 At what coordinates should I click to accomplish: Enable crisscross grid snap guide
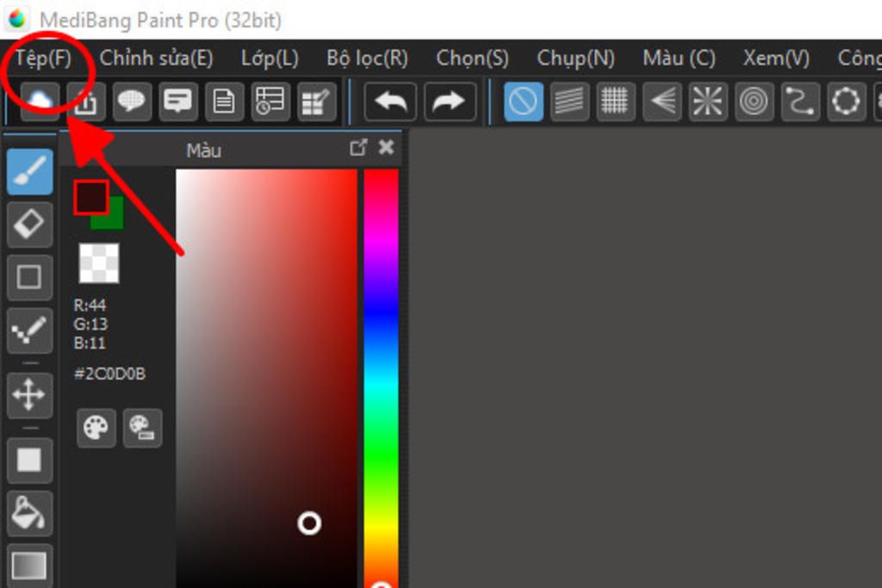(x=615, y=102)
